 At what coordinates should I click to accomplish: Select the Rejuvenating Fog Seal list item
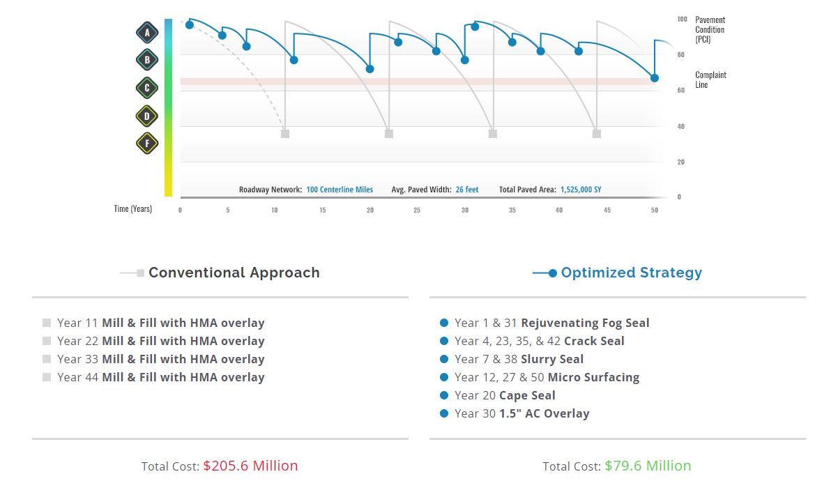(551, 323)
